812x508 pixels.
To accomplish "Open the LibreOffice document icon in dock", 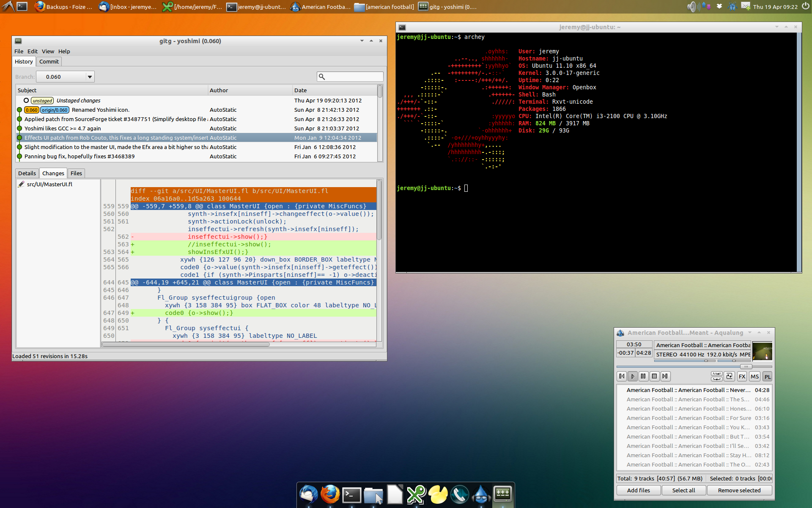I will pyautogui.click(x=395, y=494).
